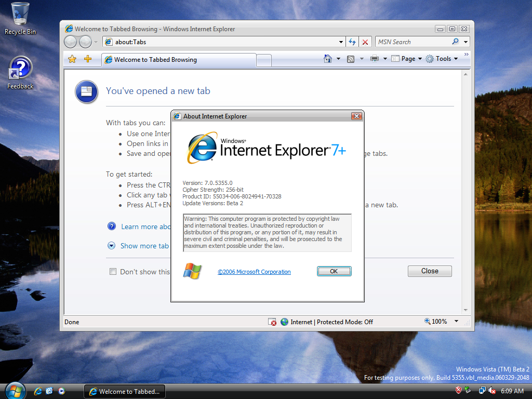Click the ©2006 Microsoft Corporation link

(254, 271)
